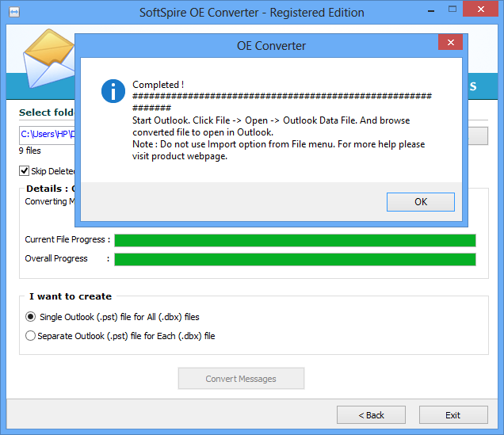Click the 'OE Converter' dialog title
This screenshot has height=435, width=504.
coord(271,46)
